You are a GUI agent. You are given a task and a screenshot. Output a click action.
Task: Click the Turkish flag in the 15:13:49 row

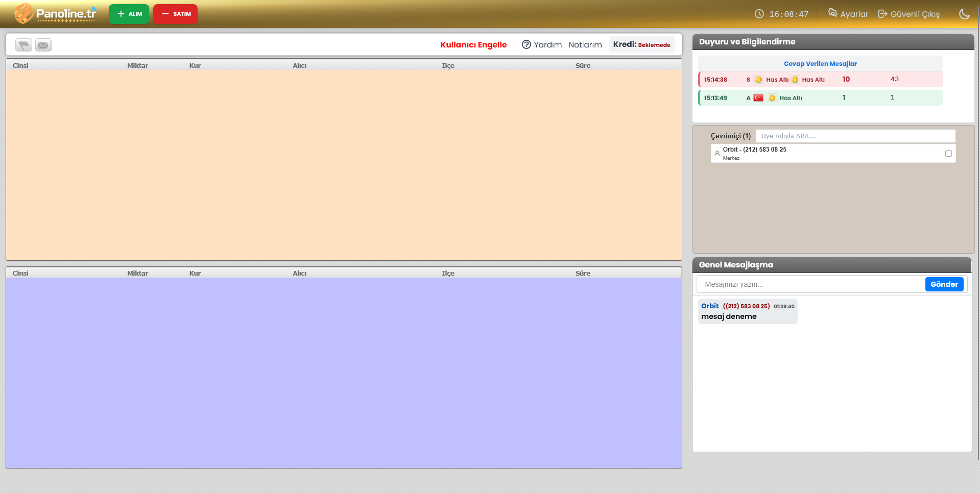[758, 98]
